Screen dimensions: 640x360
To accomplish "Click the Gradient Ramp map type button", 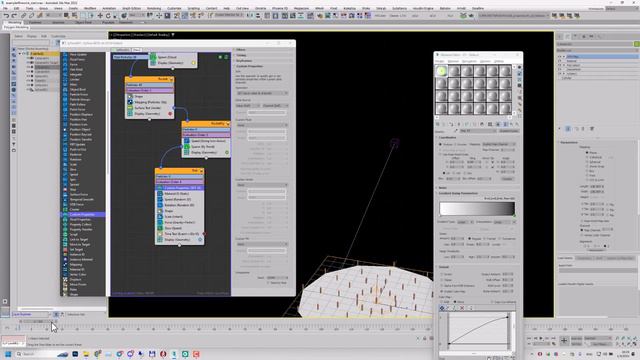I will pos(509,131).
